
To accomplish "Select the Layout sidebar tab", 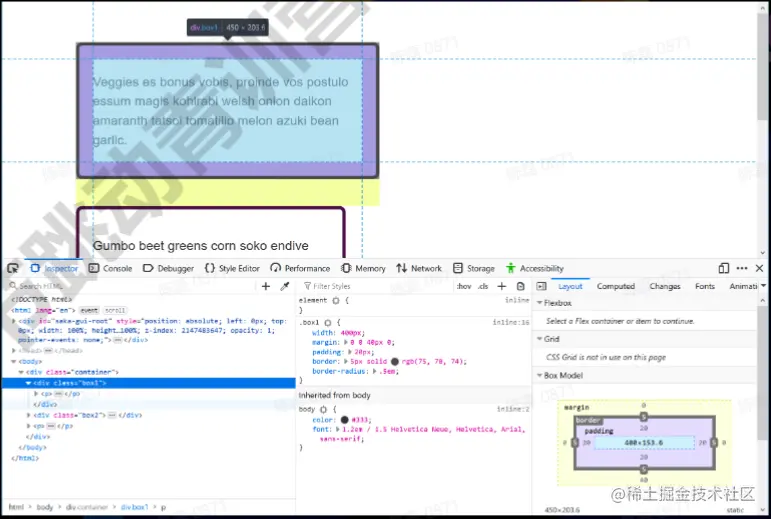I will (x=570, y=286).
